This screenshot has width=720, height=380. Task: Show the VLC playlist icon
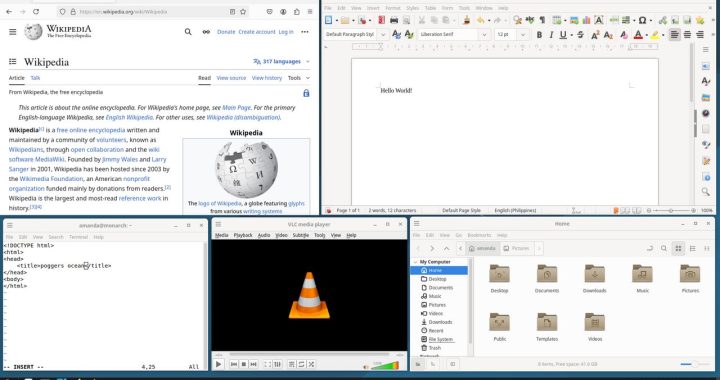pos(292,364)
